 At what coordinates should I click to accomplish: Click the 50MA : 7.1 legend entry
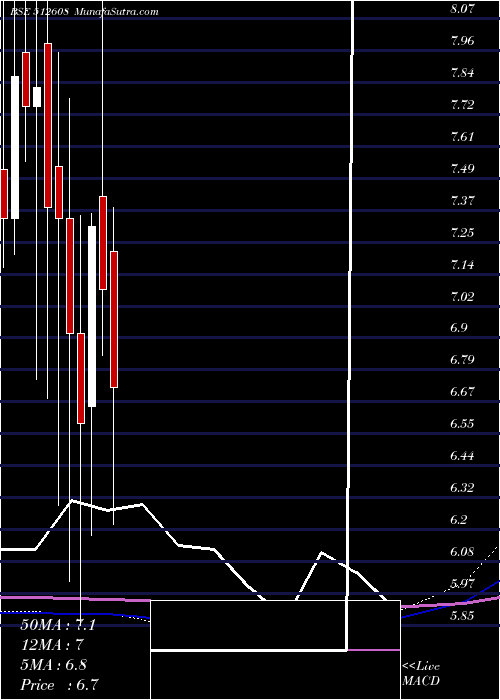(x=58, y=625)
